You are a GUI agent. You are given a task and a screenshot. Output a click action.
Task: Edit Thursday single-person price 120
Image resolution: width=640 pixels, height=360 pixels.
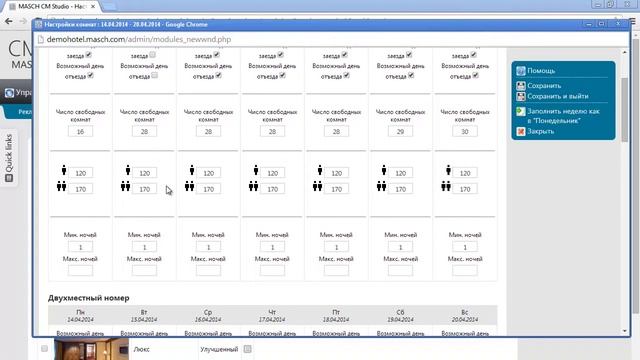272,173
